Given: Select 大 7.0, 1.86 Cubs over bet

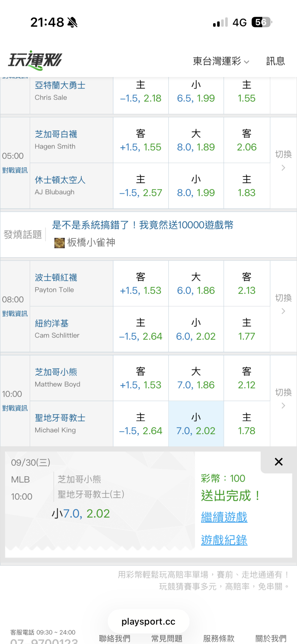Looking at the screenshot, I should pyautogui.click(x=196, y=378).
